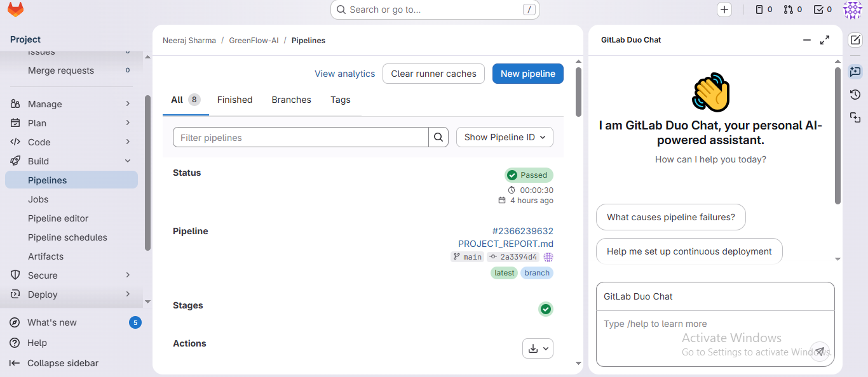Open the main branch link
868x377 pixels.
point(468,257)
